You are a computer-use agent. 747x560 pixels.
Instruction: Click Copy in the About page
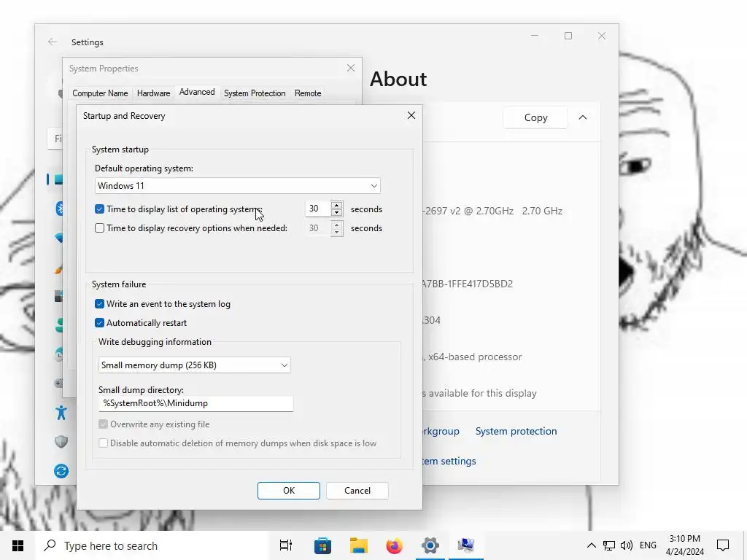pos(535,117)
